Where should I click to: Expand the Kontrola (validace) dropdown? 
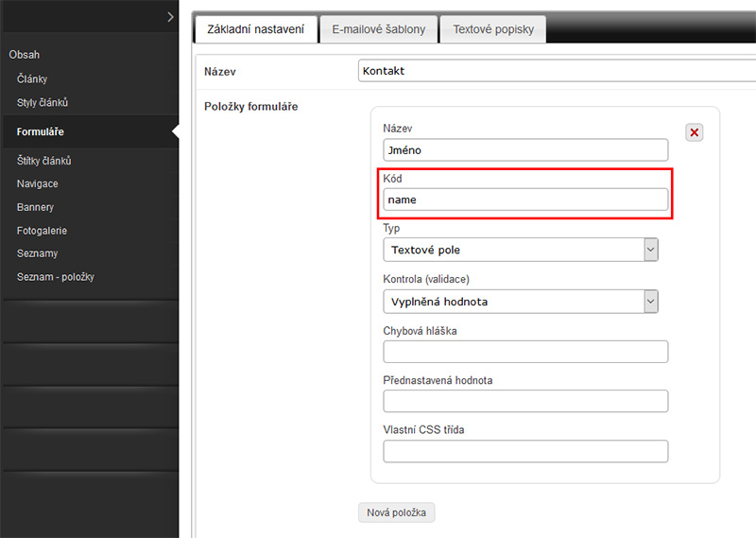coord(521,302)
